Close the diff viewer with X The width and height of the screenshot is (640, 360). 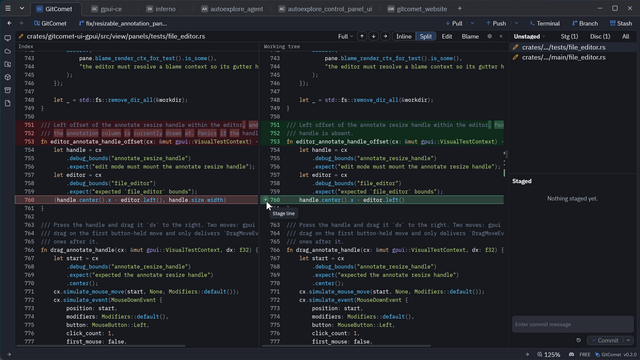(x=501, y=36)
